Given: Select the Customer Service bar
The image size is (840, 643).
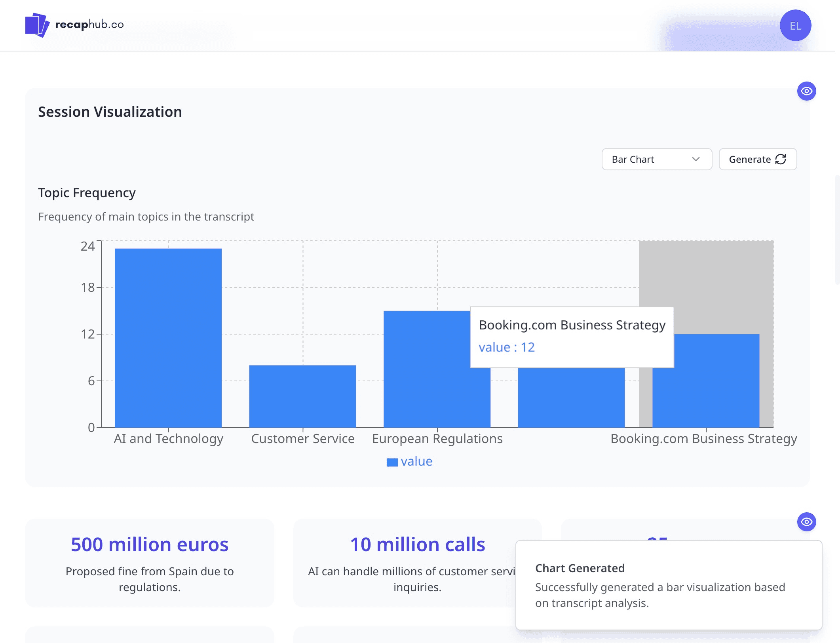Looking at the screenshot, I should point(302,396).
